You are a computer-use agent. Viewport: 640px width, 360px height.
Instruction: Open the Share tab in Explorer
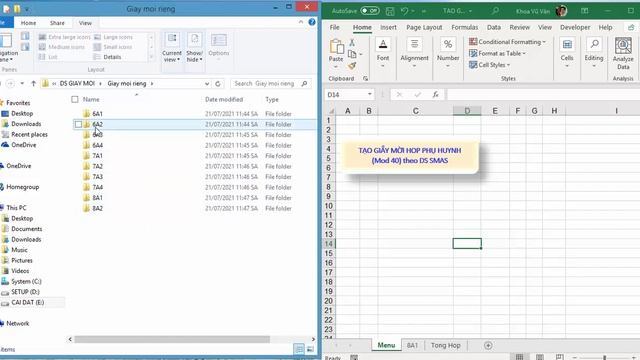click(57, 23)
